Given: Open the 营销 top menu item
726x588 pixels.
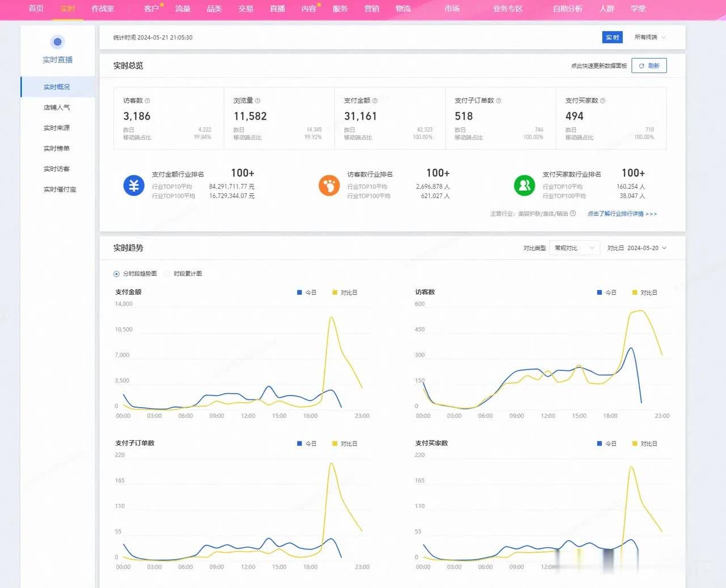Looking at the screenshot, I should 372,9.
